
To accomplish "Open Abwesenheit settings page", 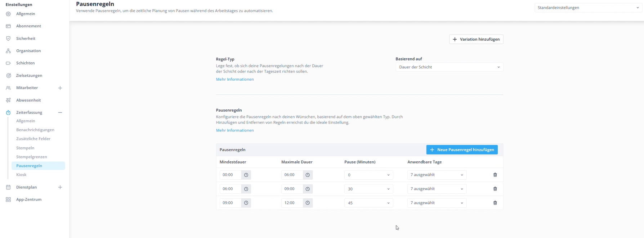I will click(x=28, y=100).
